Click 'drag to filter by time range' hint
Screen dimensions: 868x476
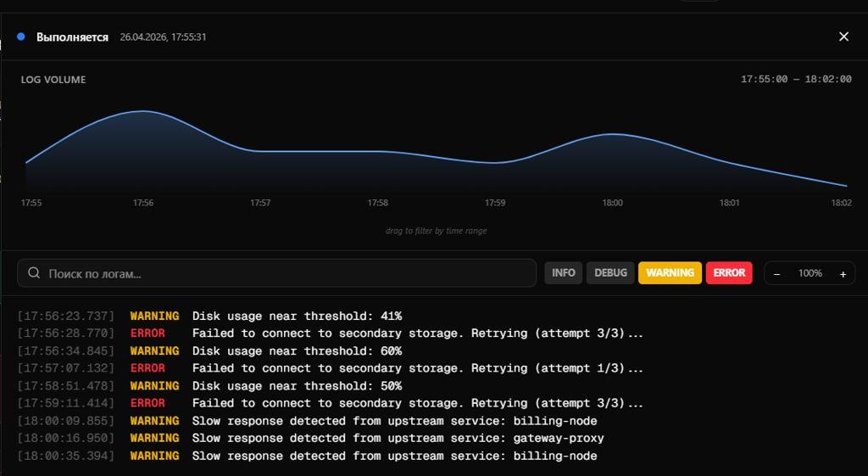point(437,231)
